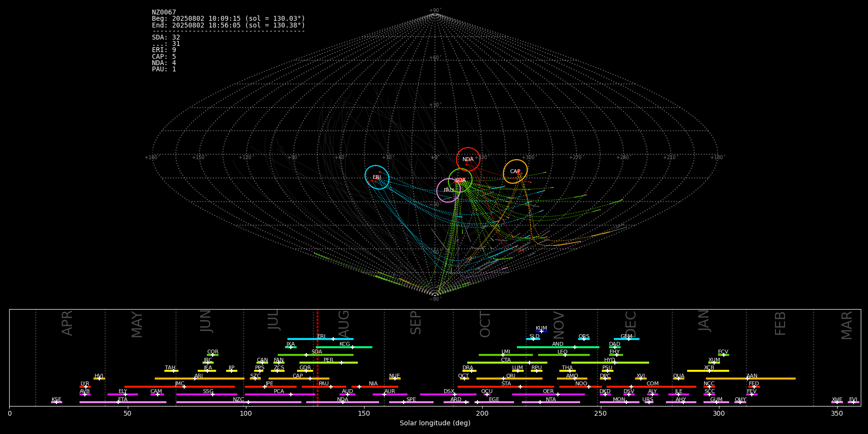Click the pink NDA bar in timeline
868x434 pixels.
(x=342, y=402)
